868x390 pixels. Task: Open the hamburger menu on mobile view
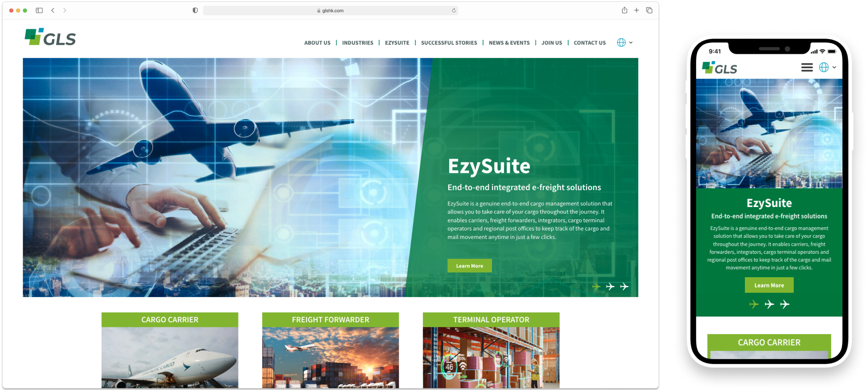click(807, 67)
